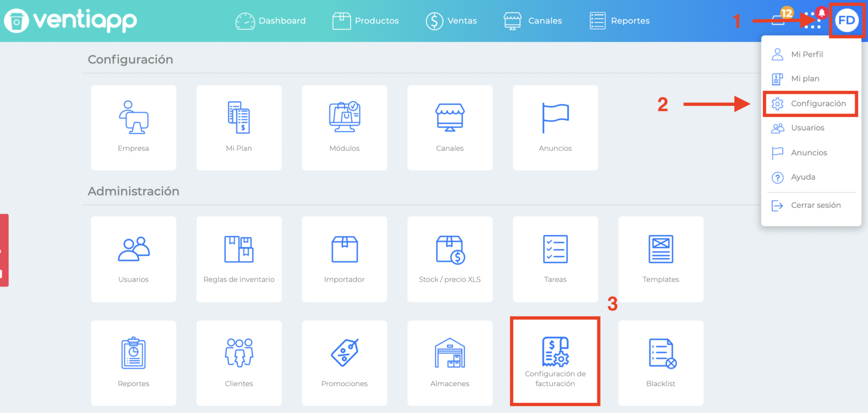Open the Clientes tile
This screenshot has width=868, height=413.
(x=239, y=363)
